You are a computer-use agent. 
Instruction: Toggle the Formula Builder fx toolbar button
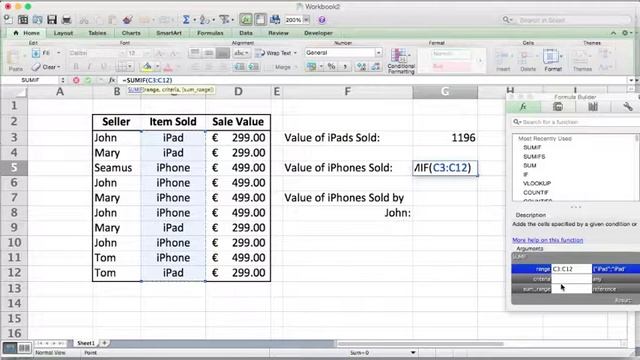tap(246, 19)
